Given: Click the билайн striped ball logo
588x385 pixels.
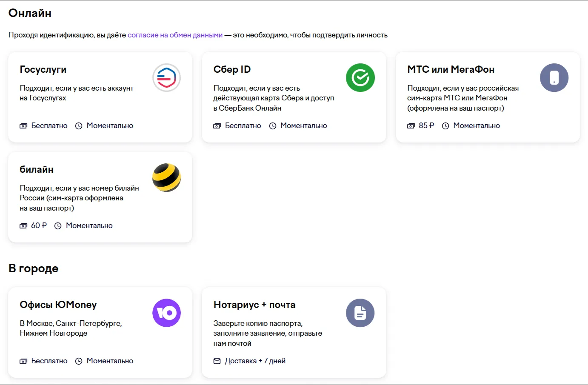Looking at the screenshot, I should coord(167,177).
